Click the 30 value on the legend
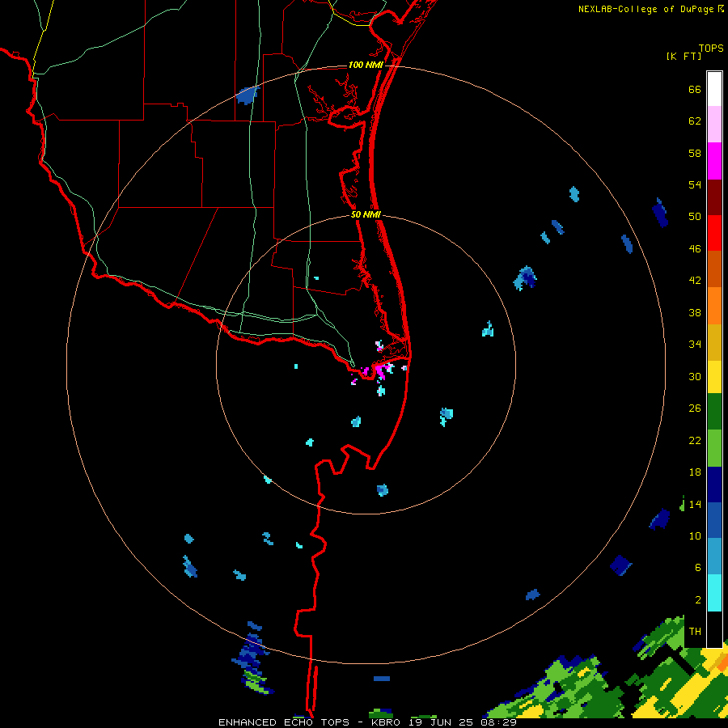Image resolution: width=728 pixels, height=728 pixels. pos(695,376)
